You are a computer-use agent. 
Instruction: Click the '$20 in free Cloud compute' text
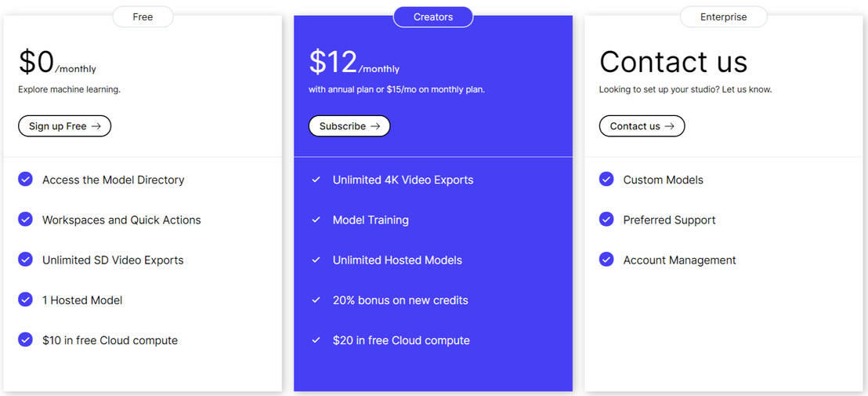(x=401, y=340)
